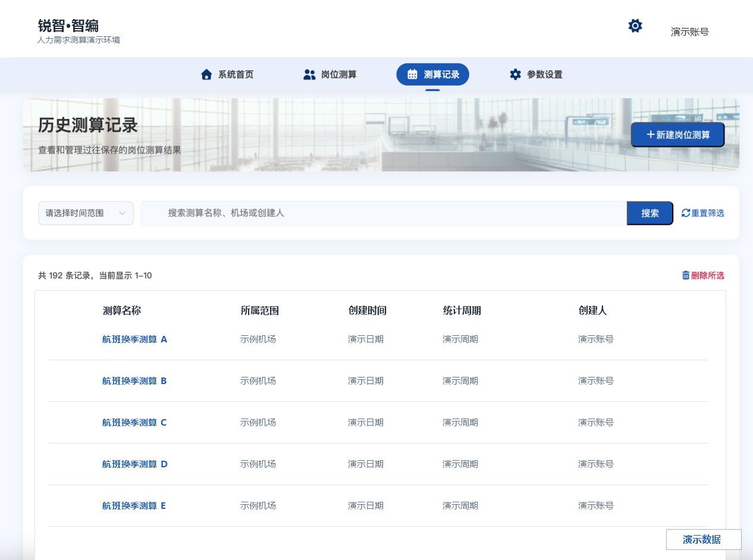The width and height of the screenshot is (753, 560).
Task: Go to 系统首页 tab
Action: click(227, 74)
